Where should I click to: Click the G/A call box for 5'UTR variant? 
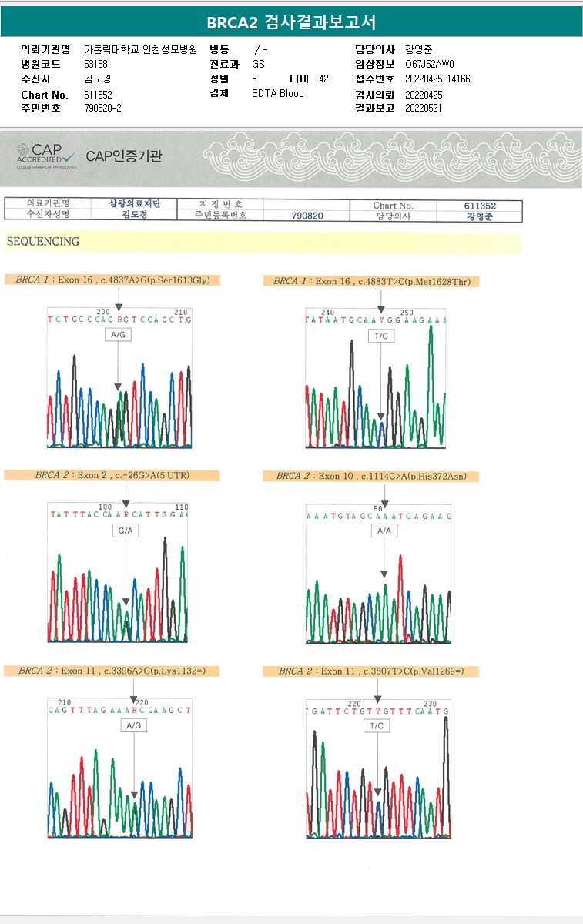125,531
